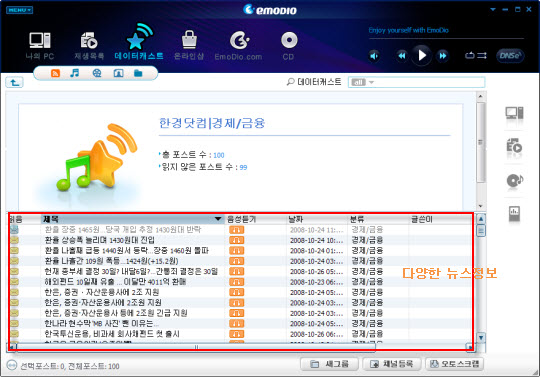Screen dimensions: 540x377
Task: Toggle the DNSe sound effect
Action: click(510, 55)
